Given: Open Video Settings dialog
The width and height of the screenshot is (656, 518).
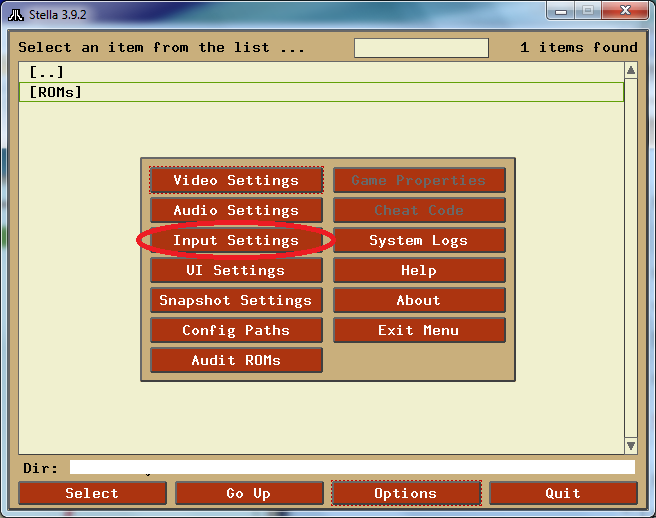Looking at the screenshot, I should click(236, 180).
